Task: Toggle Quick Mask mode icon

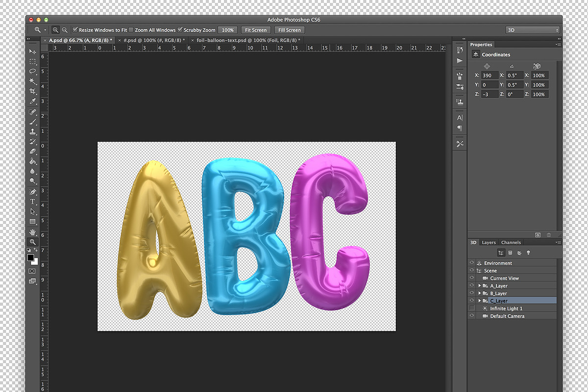Action: tap(32, 270)
